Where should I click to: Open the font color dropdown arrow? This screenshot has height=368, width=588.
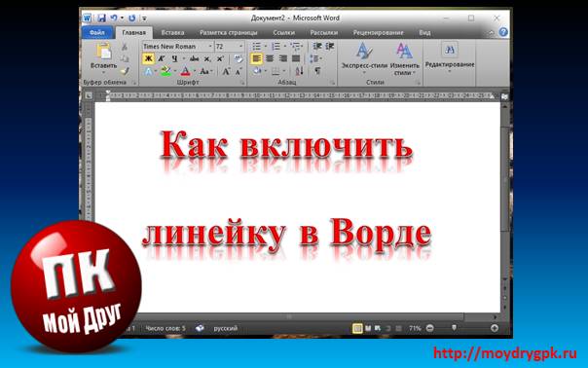point(195,71)
